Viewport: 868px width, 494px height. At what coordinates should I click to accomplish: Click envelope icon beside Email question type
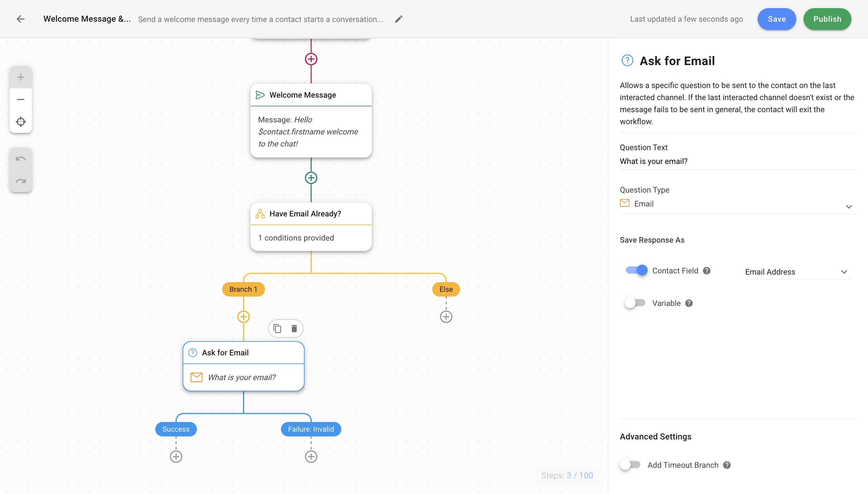click(624, 203)
